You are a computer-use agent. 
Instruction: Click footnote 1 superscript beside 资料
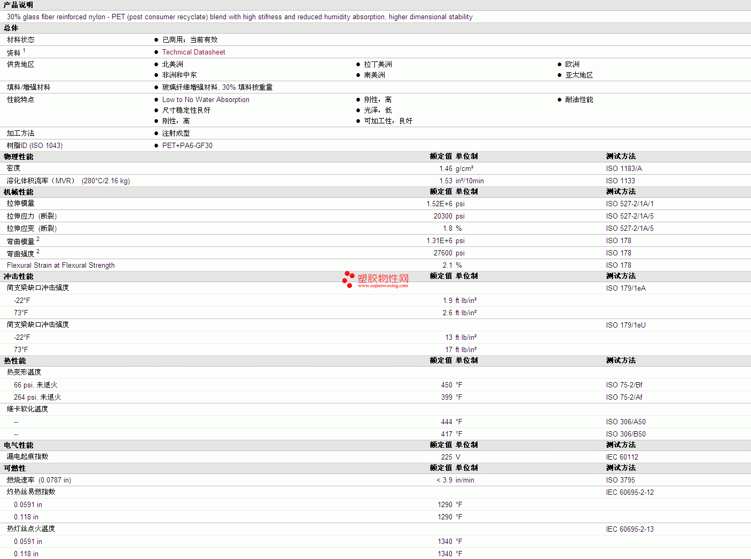click(x=24, y=51)
